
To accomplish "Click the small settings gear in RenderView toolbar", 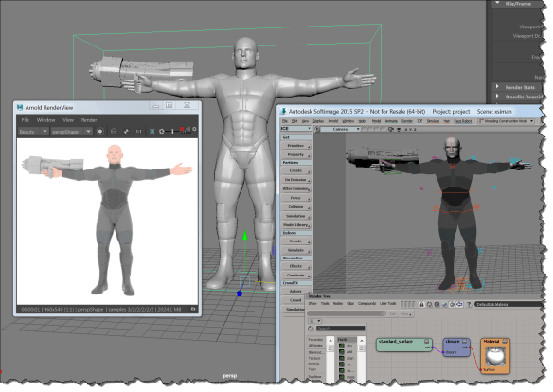I will pos(194,130).
